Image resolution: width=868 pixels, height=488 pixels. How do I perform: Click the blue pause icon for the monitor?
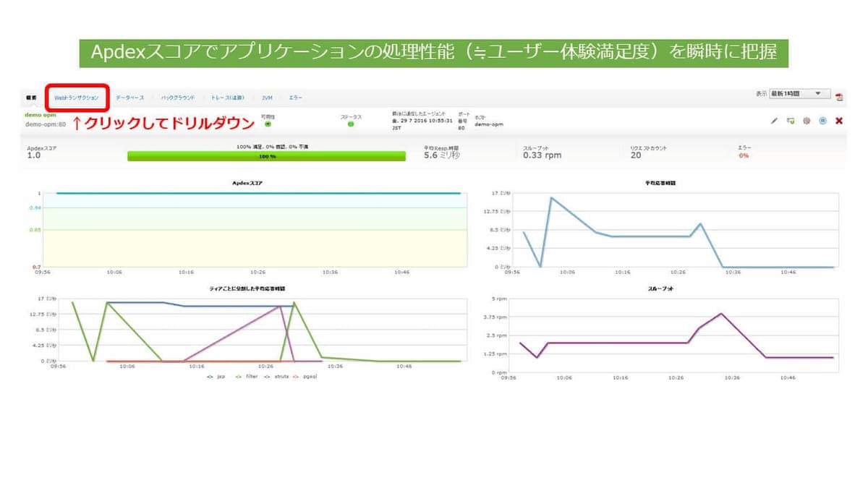822,121
